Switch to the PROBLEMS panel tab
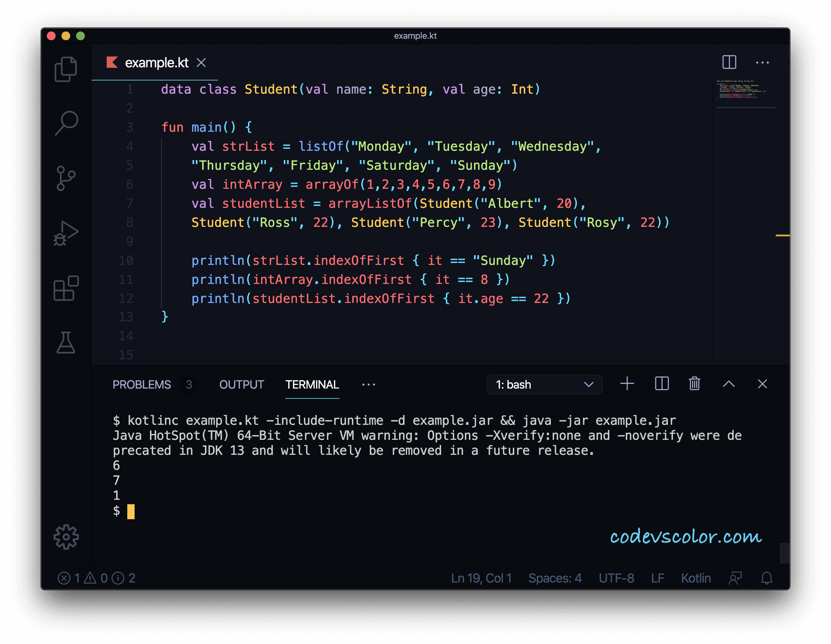This screenshot has width=831, height=644. [142, 385]
